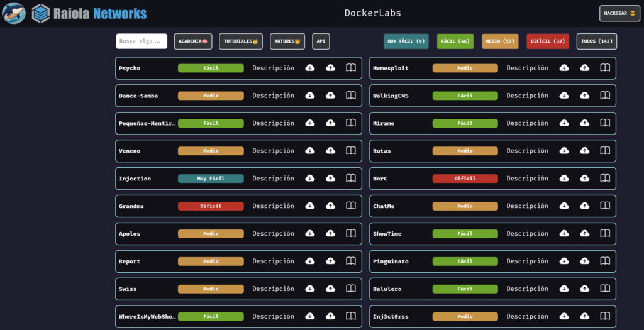The width and height of the screenshot is (644, 330).
Task: Click the whale logo in the header
Action: pos(14,13)
